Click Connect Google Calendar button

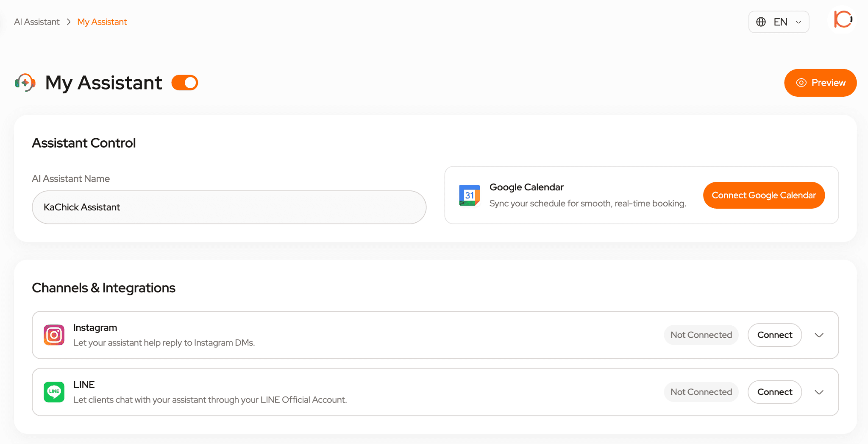click(764, 195)
